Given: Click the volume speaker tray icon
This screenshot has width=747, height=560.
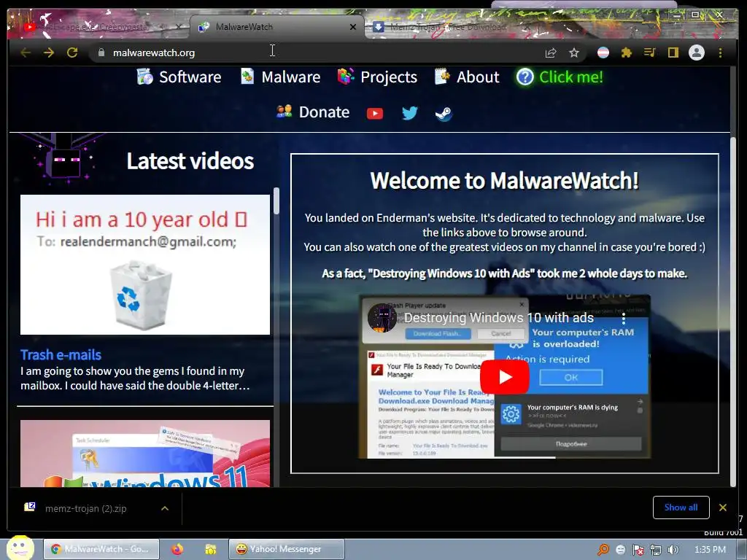Looking at the screenshot, I should 673,550.
